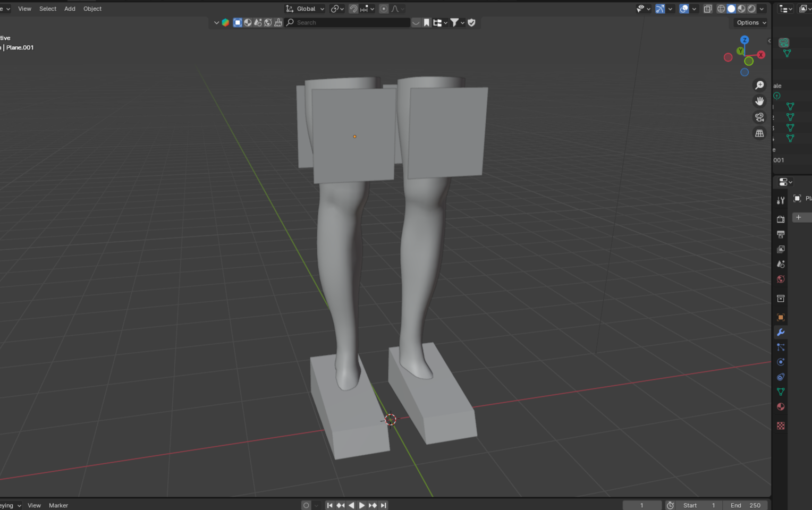Toggle snapping with the magnet icon
This screenshot has width=812, height=510.
(353, 8)
